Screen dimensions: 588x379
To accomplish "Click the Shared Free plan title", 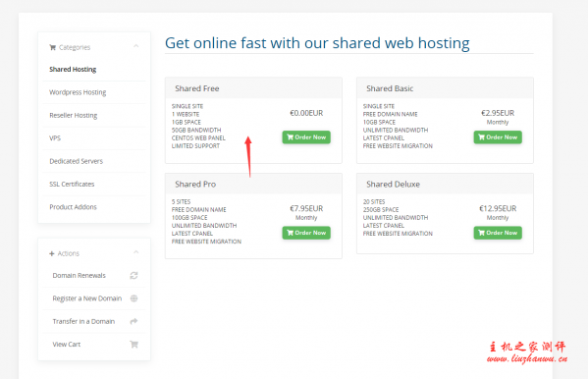I will tap(197, 88).
